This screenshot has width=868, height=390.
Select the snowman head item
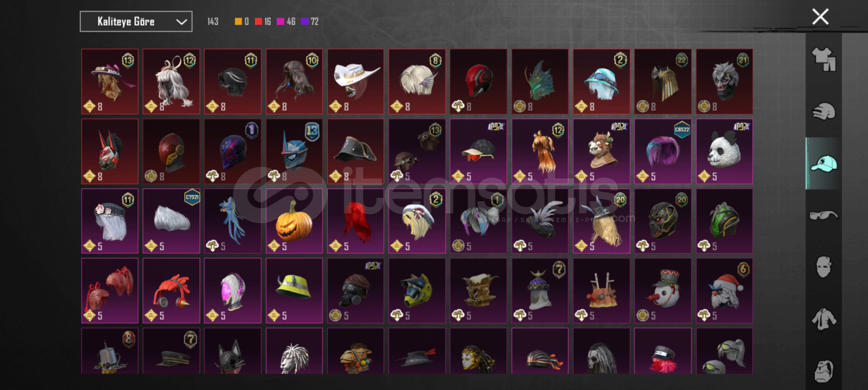(x=663, y=290)
